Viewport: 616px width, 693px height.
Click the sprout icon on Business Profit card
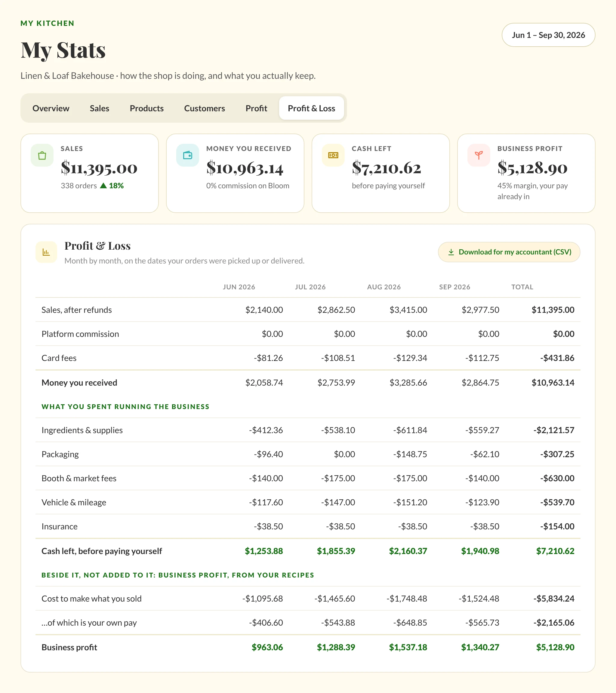[479, 156]
